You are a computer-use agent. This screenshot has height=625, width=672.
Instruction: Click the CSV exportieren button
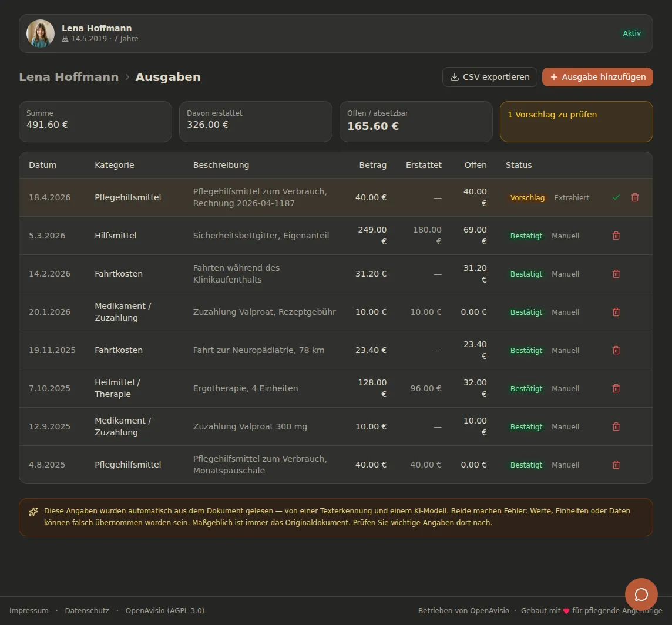click(489, 77)
